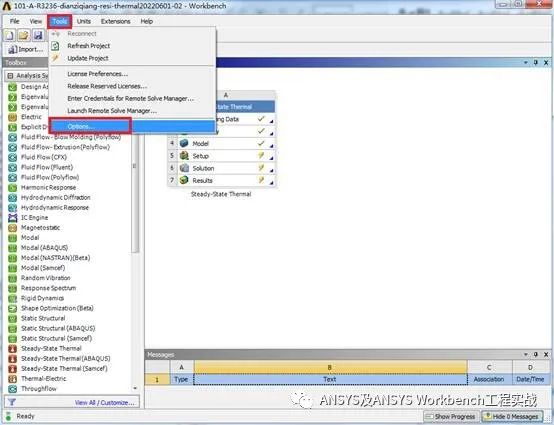Image resolution: width=554 pixels, height=425 pixels.
Task: Select Static Structural (ABAQUS) in Toolbox
Action: point(58,329)
